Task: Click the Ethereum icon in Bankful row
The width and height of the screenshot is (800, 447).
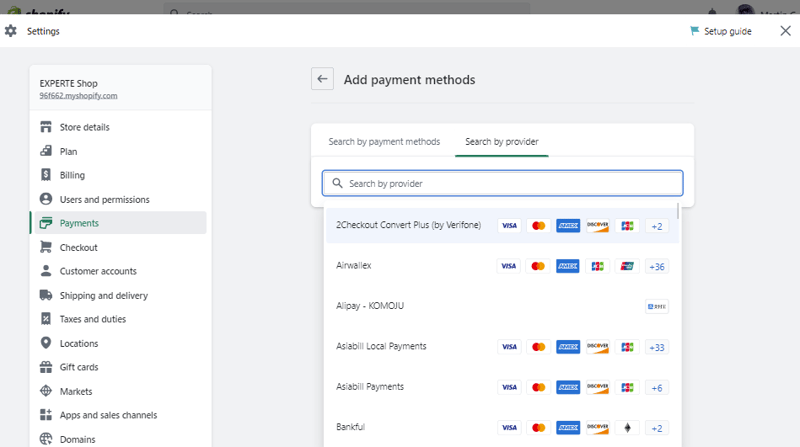Action: pyautogui.click(x=628, y=428)
